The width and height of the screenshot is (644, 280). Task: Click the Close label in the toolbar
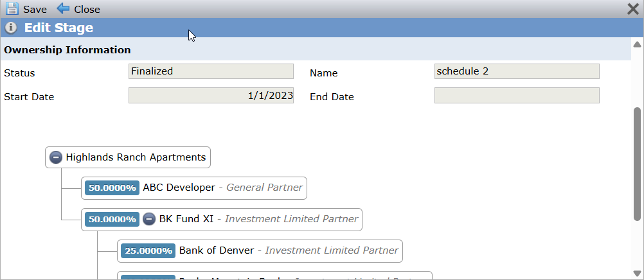coord(87,9)
